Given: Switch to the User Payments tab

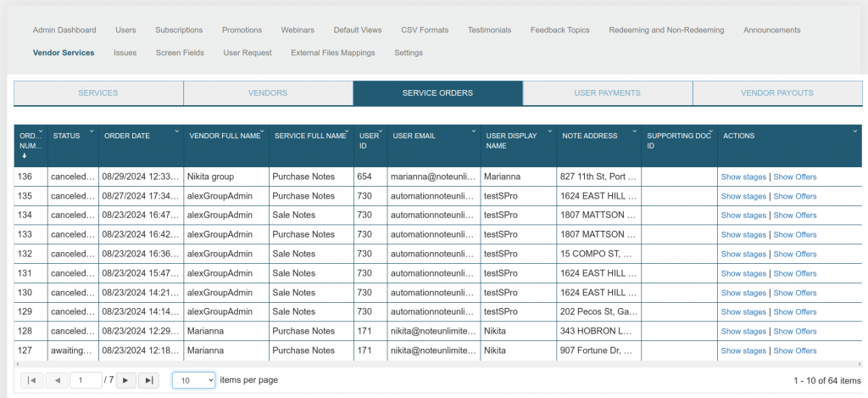Looking at the screenshot, I should [x=607, y=92].
